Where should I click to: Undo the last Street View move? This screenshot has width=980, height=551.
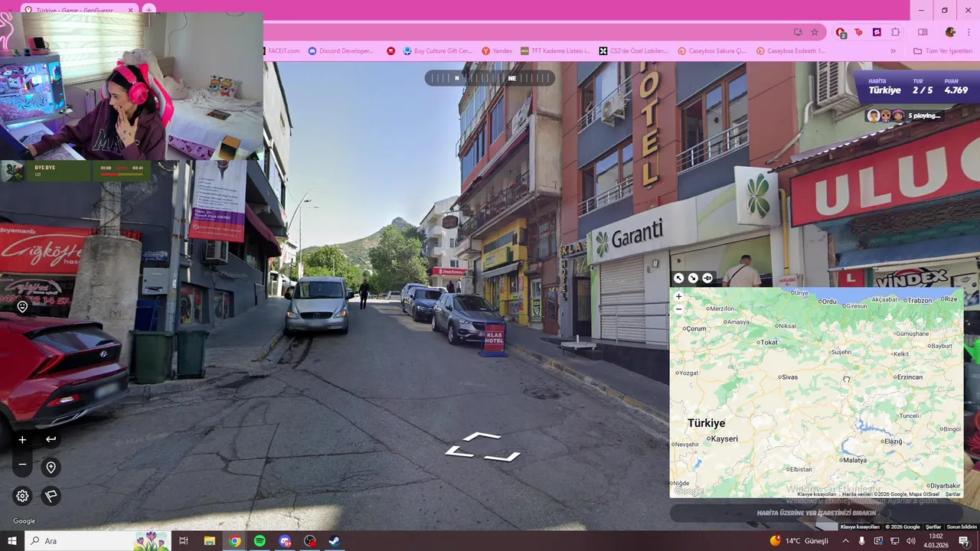tap(51, 439)
